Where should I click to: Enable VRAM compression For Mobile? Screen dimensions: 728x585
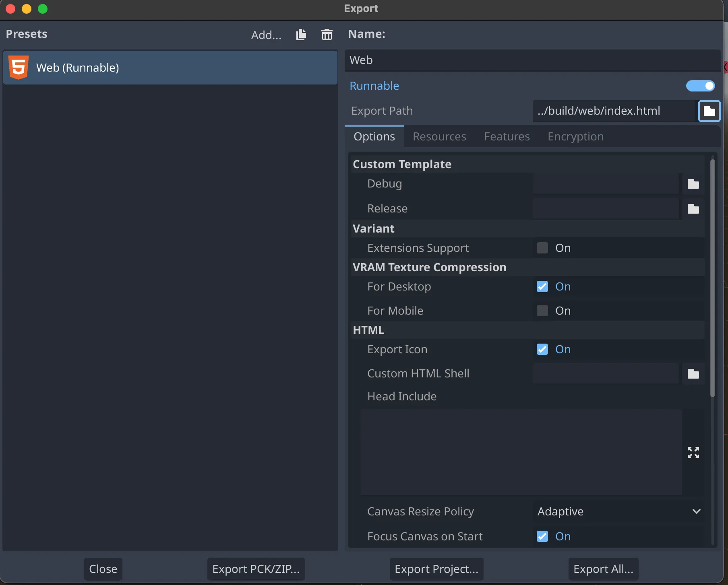coord(542,310)
